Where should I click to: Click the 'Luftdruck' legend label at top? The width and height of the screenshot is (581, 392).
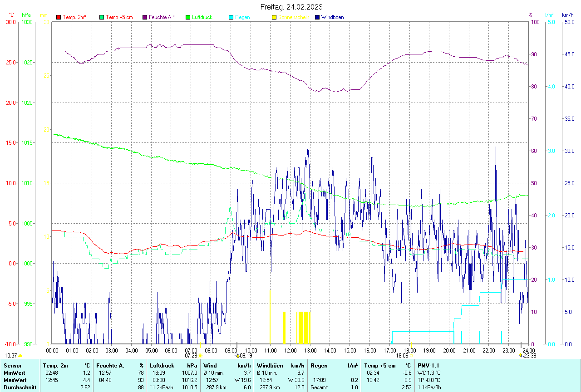tap(202, 17)
